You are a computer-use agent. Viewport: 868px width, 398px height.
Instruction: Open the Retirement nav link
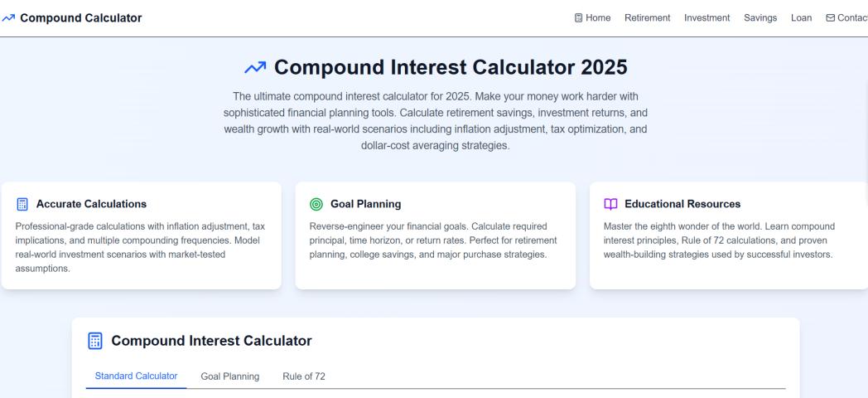point(647,18)
